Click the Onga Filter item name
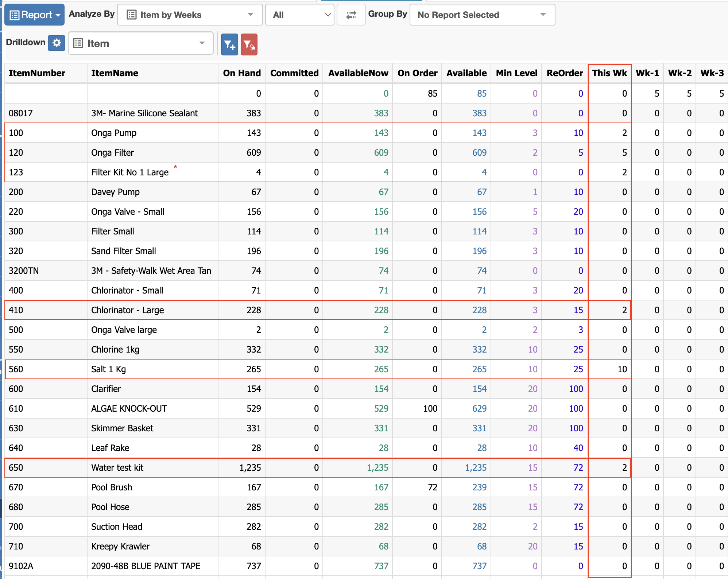The width and height of the screenshot is (728, 579). pos(112,152)
